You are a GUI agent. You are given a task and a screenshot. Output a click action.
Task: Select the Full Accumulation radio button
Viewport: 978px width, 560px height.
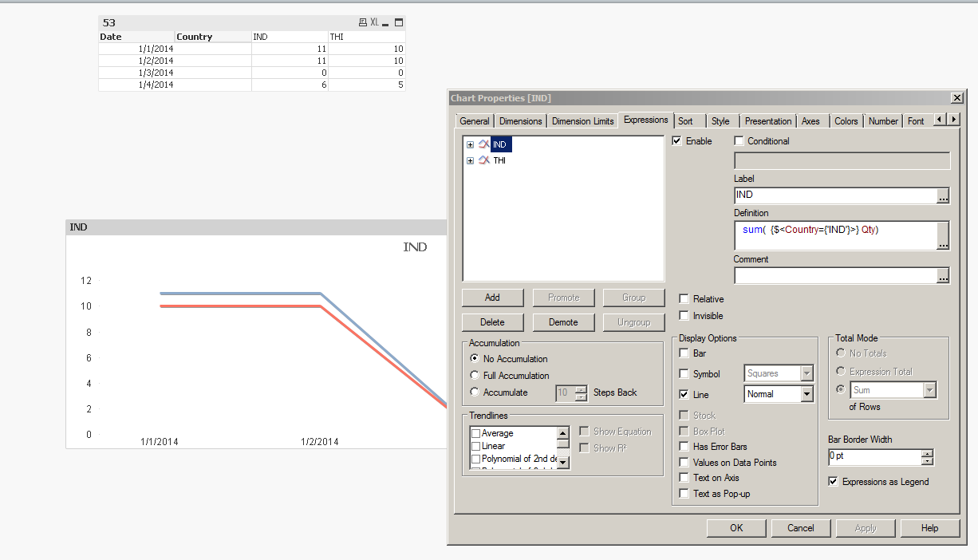[475, 375]
